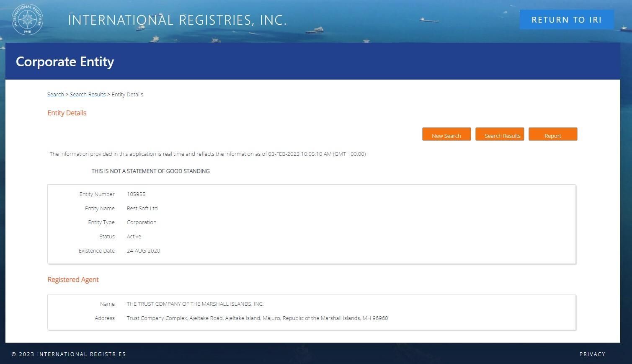Click the entity number value 105955
The image size is (632, 364).
136,194
